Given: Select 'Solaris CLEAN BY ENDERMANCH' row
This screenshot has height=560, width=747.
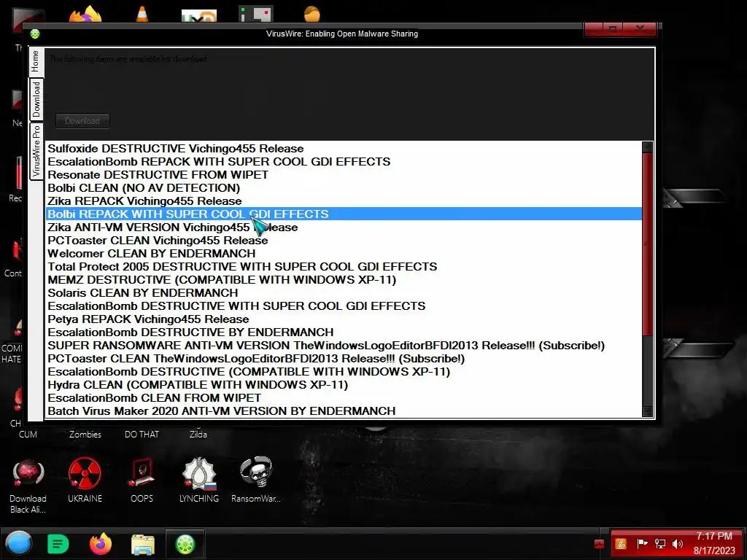Looking at the screenshot, I should [344, 293].
